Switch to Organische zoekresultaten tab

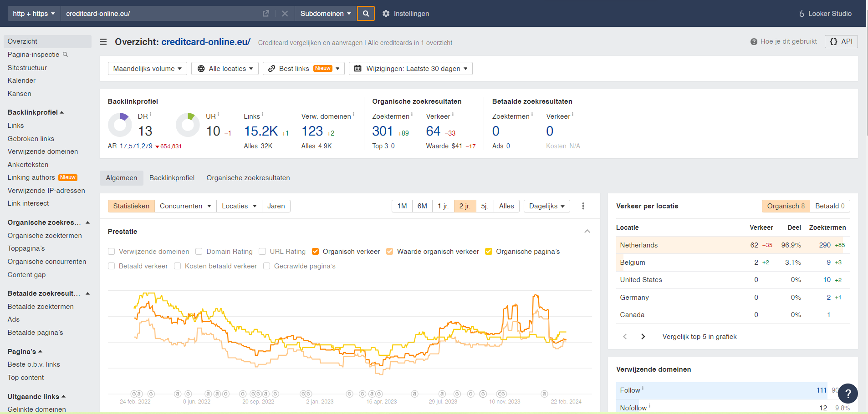pos(248,178)
